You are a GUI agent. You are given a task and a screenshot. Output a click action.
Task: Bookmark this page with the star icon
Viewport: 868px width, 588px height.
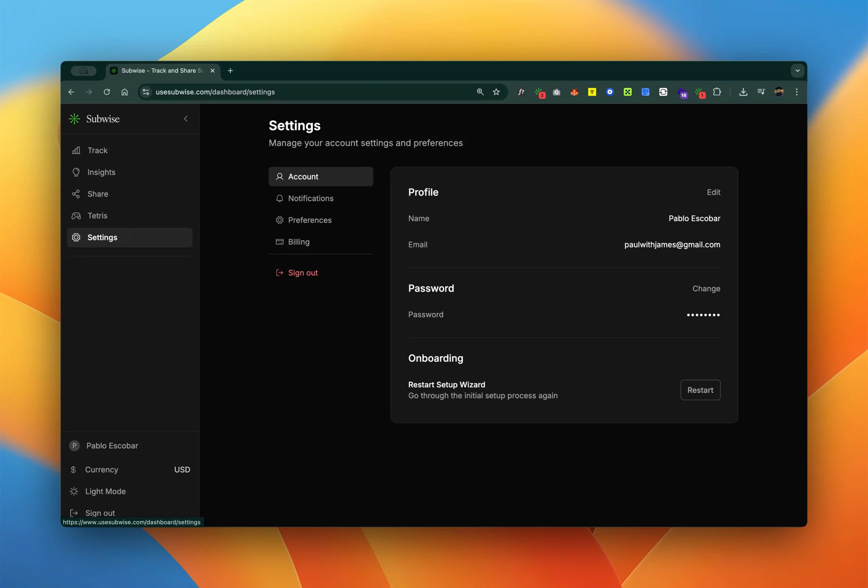496,92
